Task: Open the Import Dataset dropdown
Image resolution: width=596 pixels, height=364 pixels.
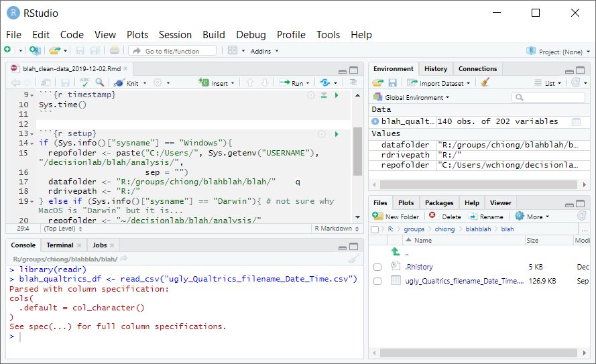Action: coord(438,83)
